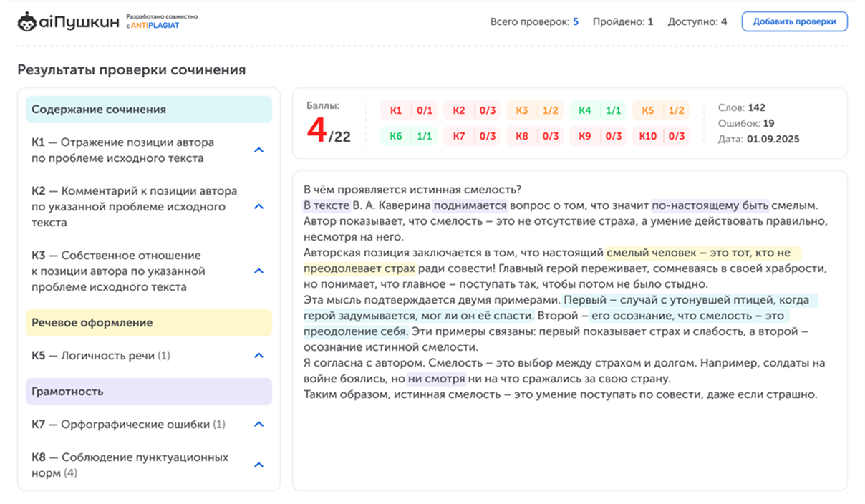Select the K3 1/2 orange score badge
Screen dimensions: 865x504
[x=536, y=110]
